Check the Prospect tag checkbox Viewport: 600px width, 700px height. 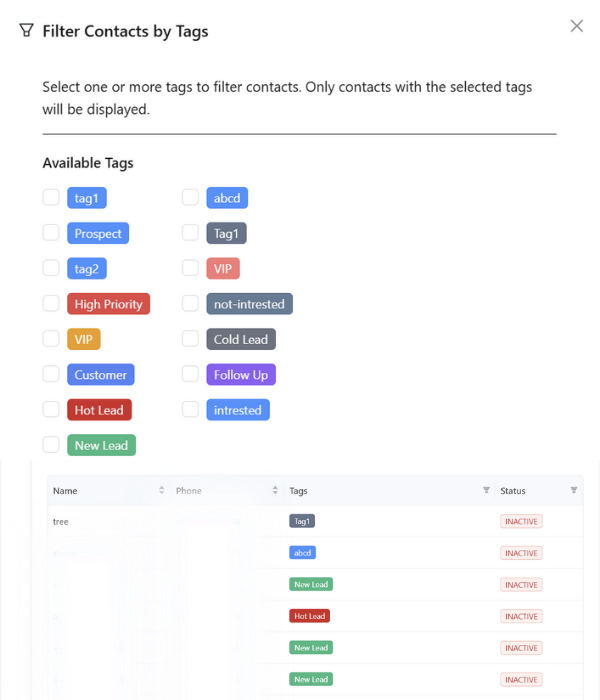coord(51,233)
